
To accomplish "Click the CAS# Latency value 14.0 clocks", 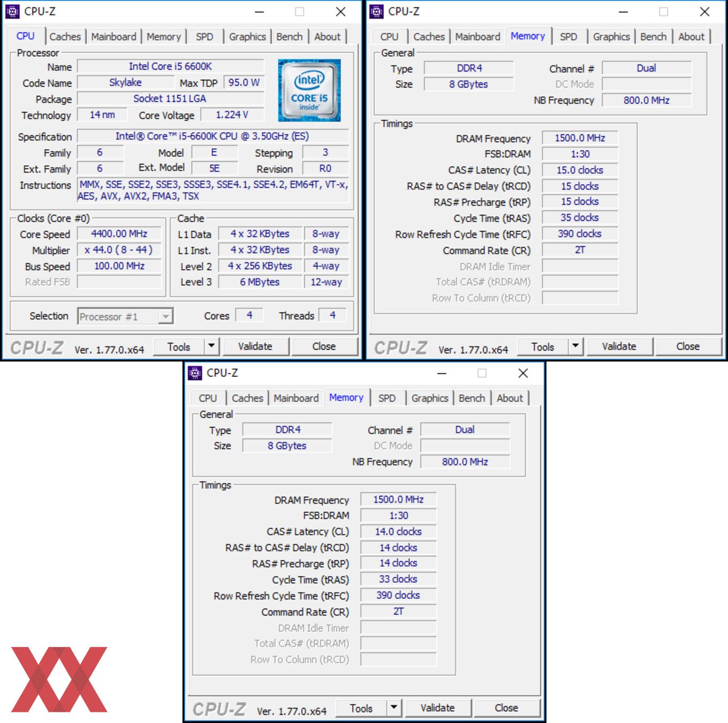I will pyautogui.click(x=399, y=531).
